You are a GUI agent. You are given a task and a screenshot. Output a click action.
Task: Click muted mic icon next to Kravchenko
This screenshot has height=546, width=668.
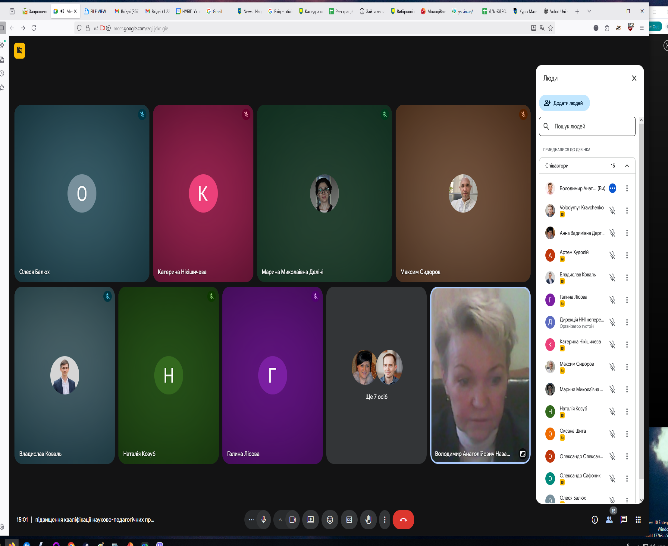tap(612, 210)
